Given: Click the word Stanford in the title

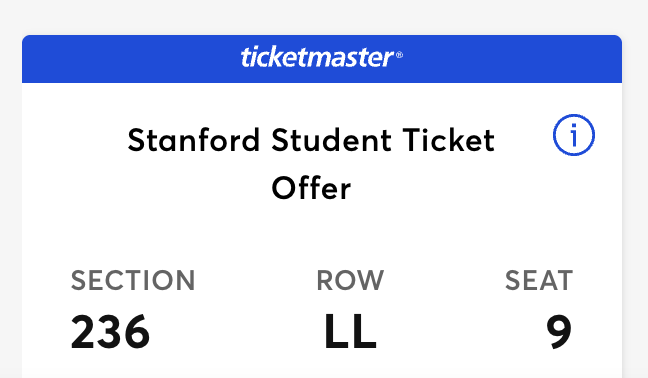Looking at the screenshot, I should [x=194, y=140].
